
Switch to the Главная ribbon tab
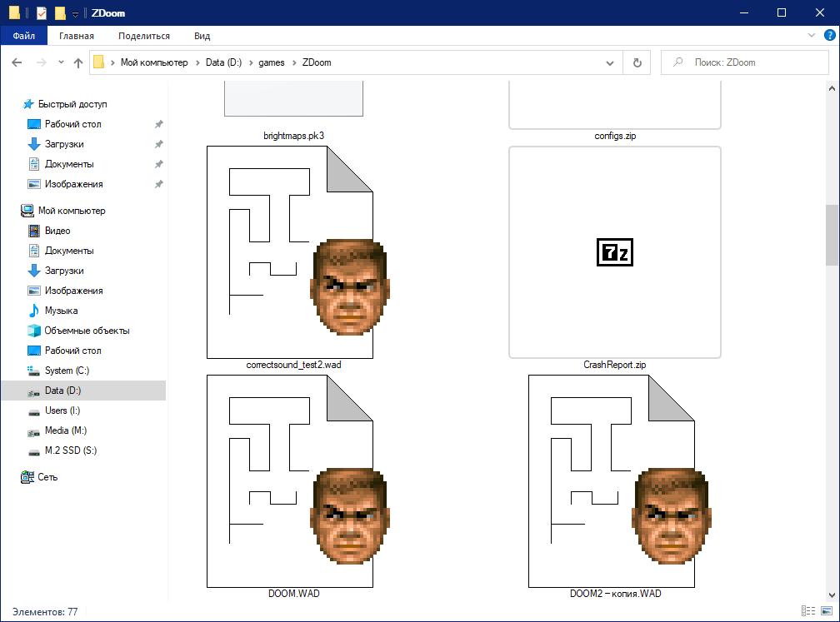tap(77, 36)
